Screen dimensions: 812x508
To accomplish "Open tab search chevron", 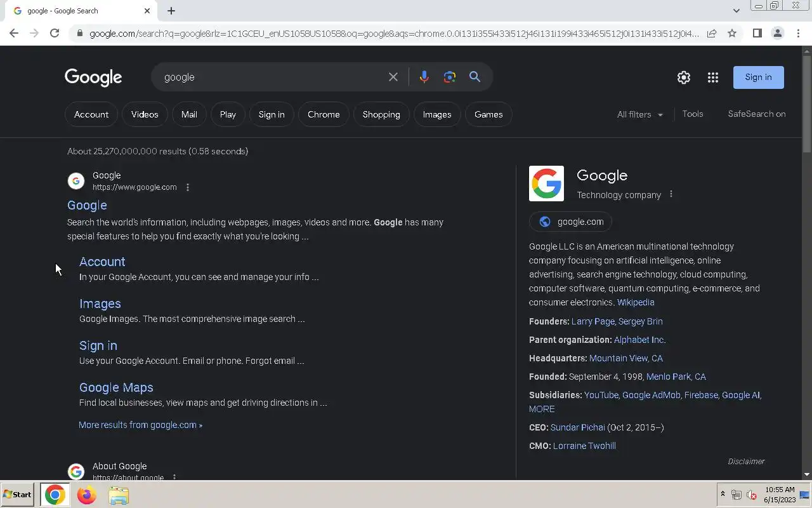I will [x=736, y=11].
